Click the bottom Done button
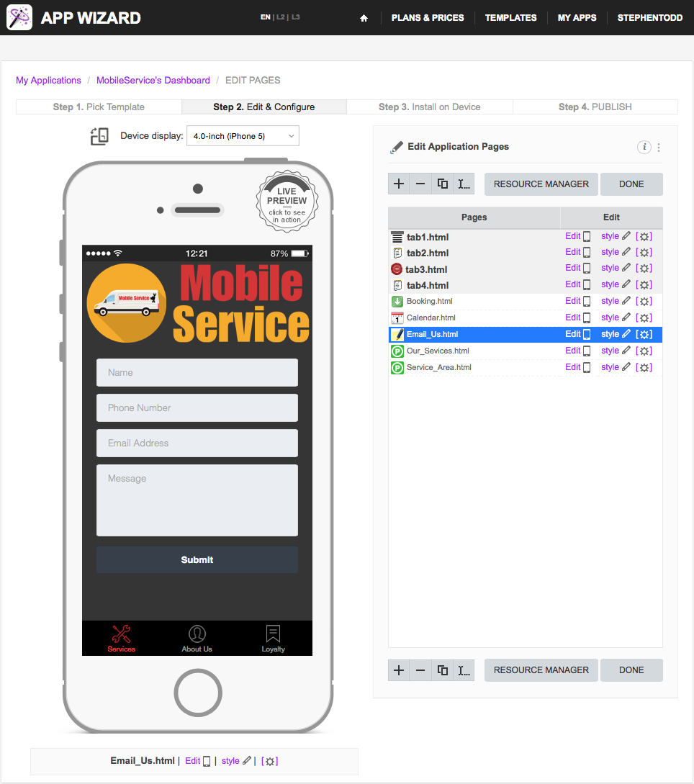 pyautogui.click(x=631, y=670)
